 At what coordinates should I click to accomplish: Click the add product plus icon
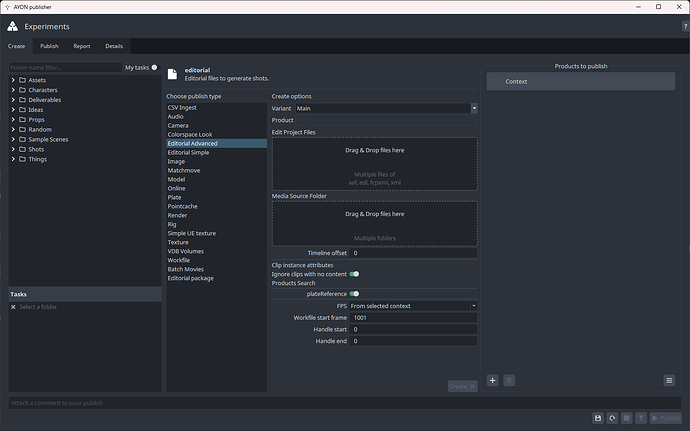[x=492, y=380]
